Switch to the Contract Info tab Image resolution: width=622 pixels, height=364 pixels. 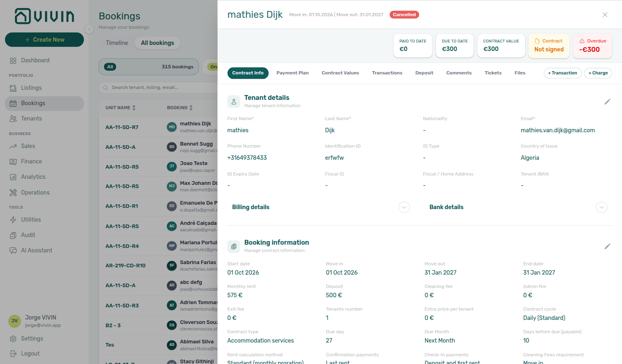248,73
